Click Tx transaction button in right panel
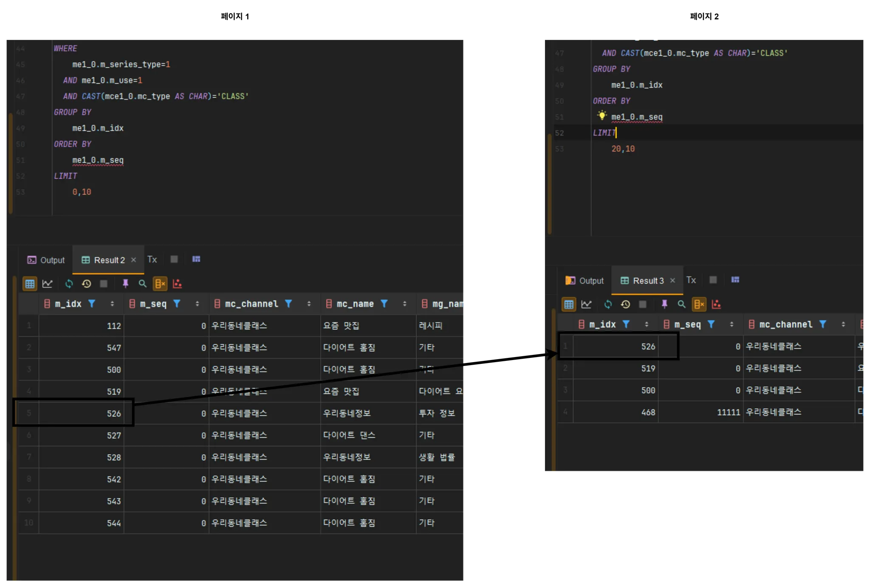Viewport: 870px width, 588px height. pos(691,280)
